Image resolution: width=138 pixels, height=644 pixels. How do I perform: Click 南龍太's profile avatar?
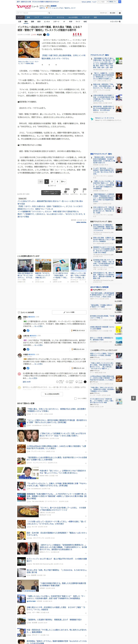(x=20, y=318)
